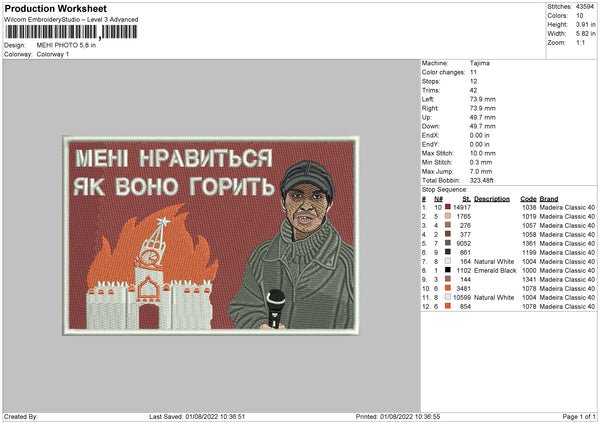The height and width of the screenshot is (424, 600).
Task: Click the Brand column header
Action: (x=549, y=199)
